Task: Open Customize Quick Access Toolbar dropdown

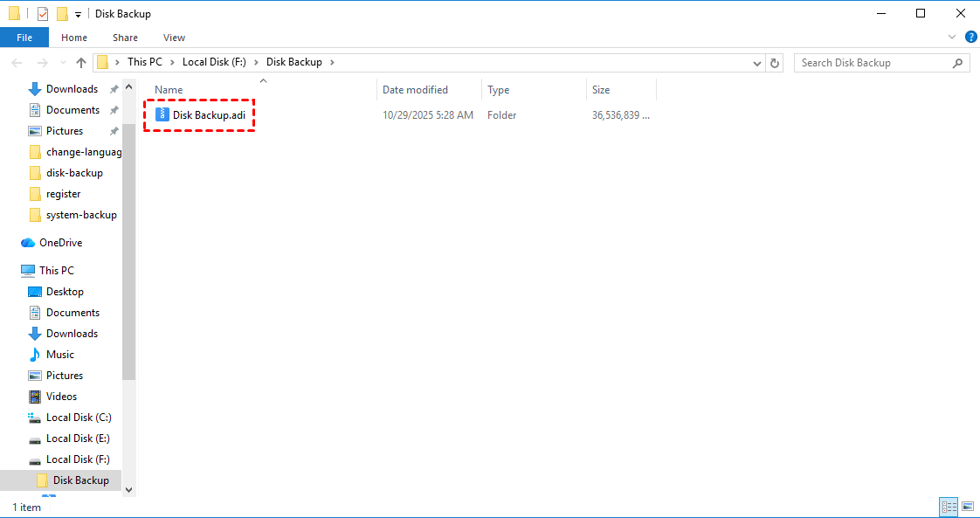Action: click(78, 15)
